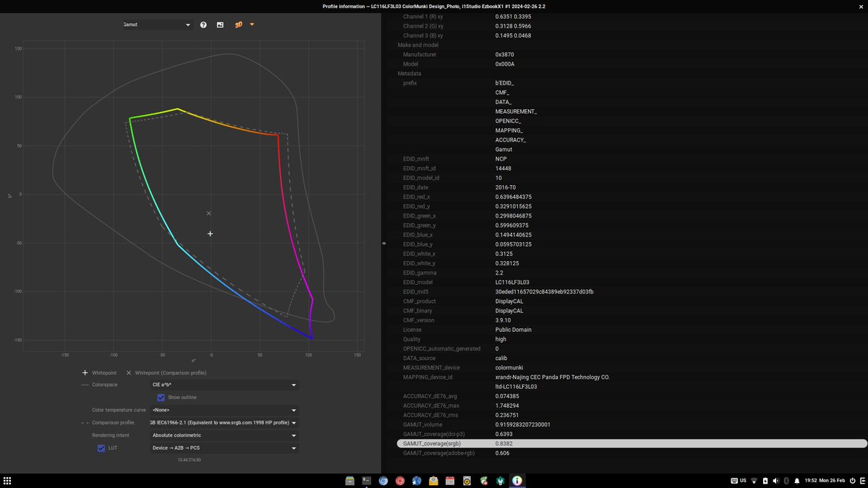The height and width of the screenshot is (488, 868).
Task: Select the EDID_model LC116LF3L03 row
Action: [631, 282]
